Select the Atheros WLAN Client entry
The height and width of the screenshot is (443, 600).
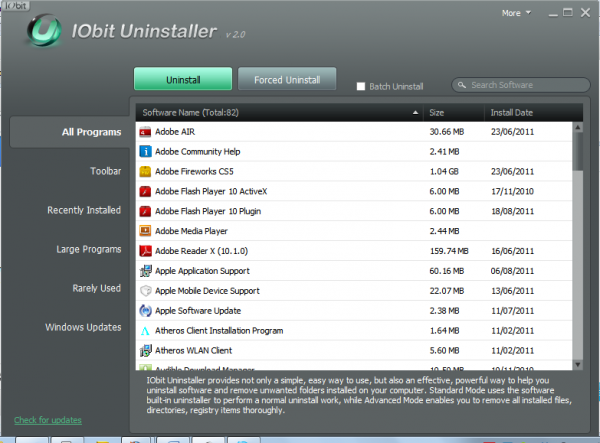[x=193, y=350]
